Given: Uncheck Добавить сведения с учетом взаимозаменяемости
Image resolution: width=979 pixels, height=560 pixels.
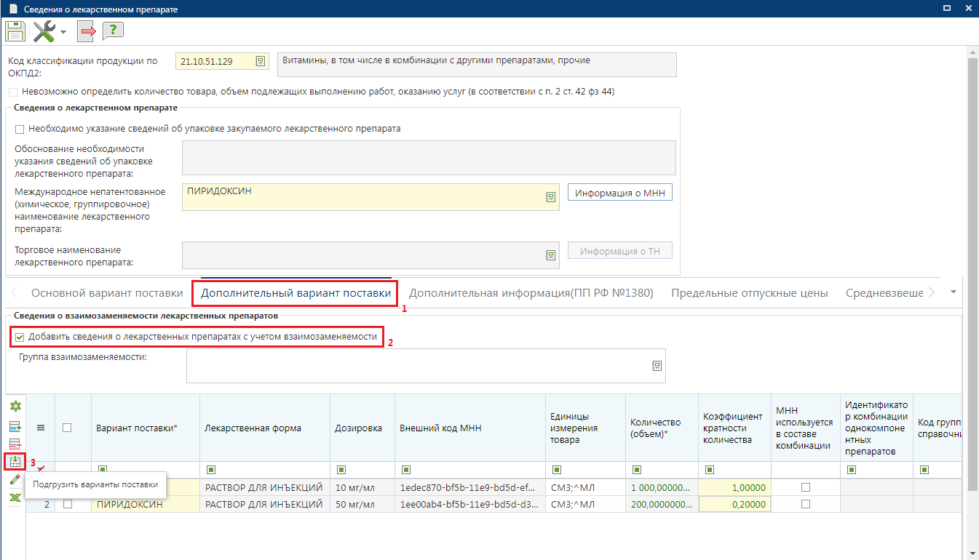Looking at the screenshot, I should click(20, 337).
